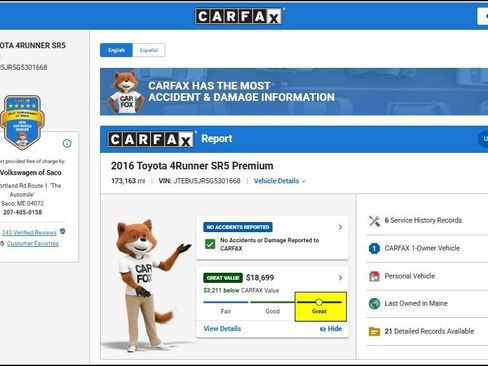
Task: Open 243 Verified Reviews link
Action: (x=29, y=233)
